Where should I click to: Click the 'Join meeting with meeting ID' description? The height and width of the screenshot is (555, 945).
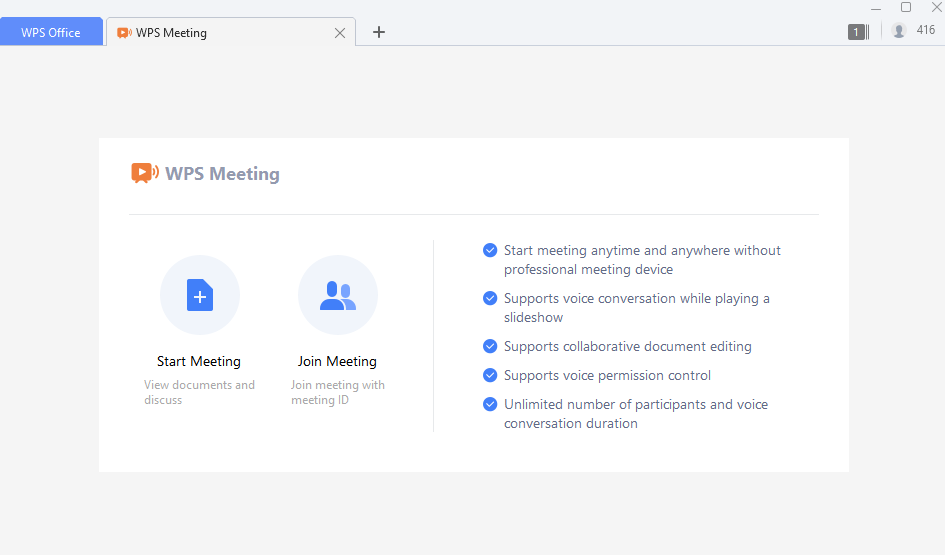point(337,392)
